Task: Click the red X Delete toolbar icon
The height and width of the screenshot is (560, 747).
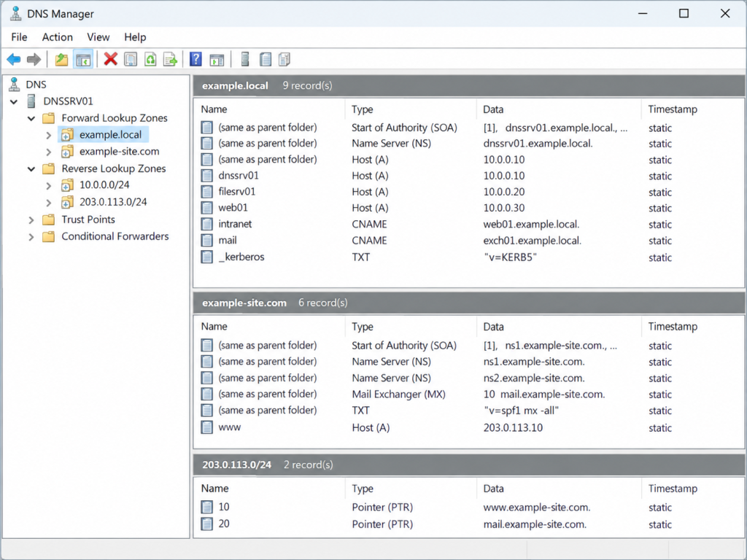Action: pyautogui.click(x=111, y=60)
